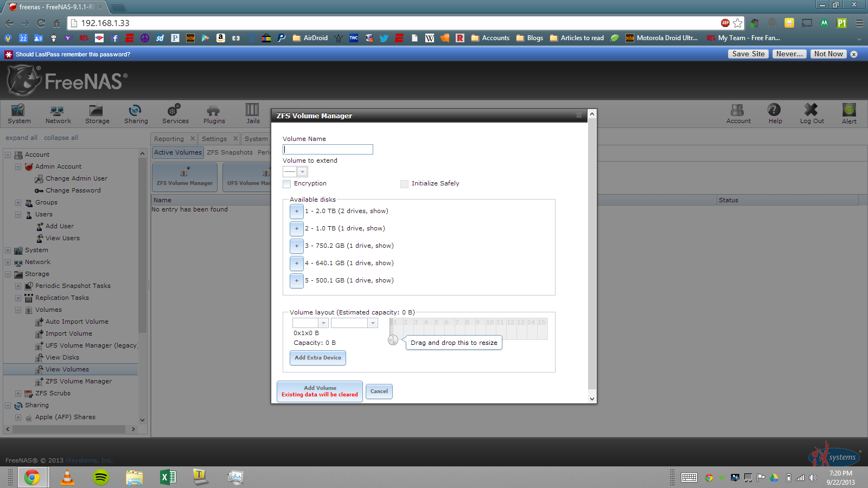Image resolution: width=868 pixels, height=488 pixels.
Task: Collapse the Users tree node
Action: (18, 215)
